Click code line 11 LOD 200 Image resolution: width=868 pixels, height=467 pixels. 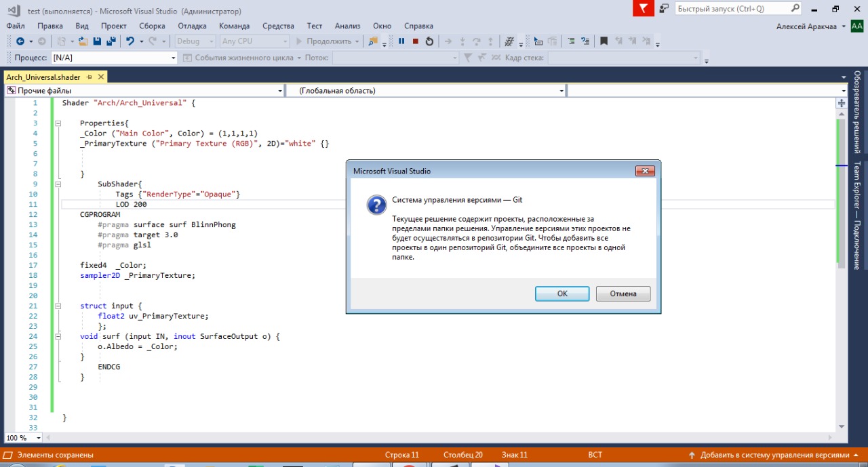(x=131, y=204)
